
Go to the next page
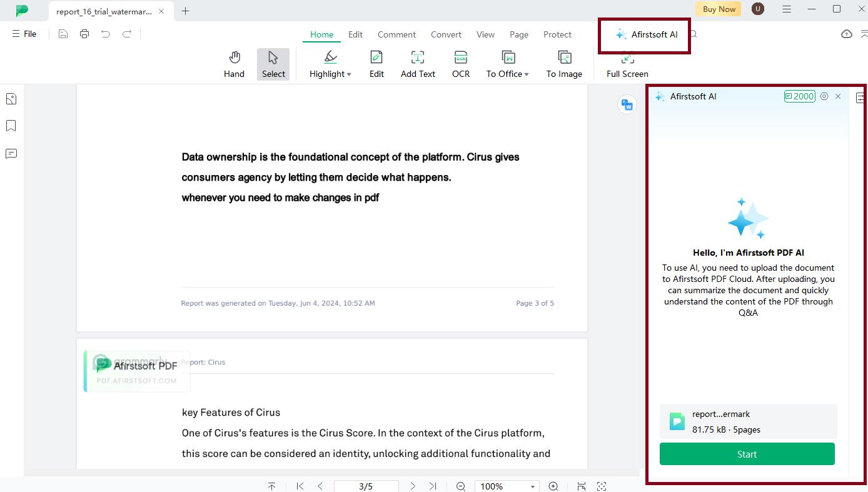[x=413, y=486]
